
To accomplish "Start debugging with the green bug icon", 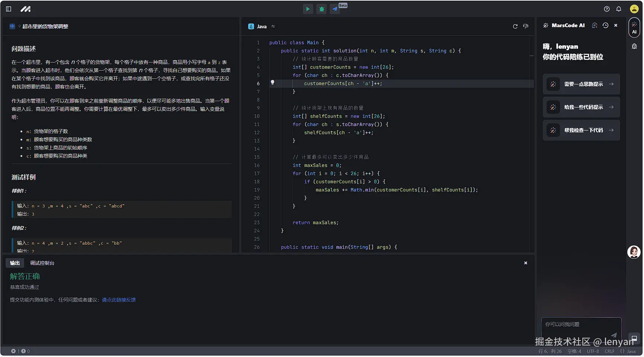I will [x=321, y=9].
